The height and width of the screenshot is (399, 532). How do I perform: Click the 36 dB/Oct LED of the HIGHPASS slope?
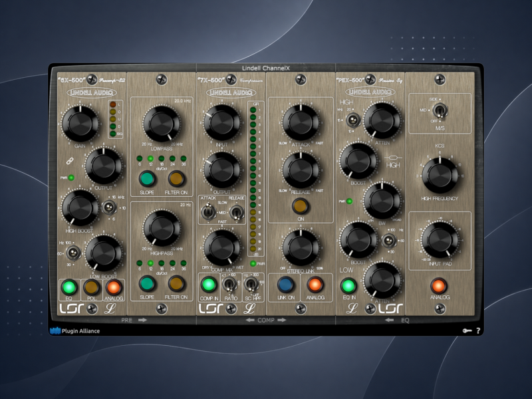tap(184, 263)
